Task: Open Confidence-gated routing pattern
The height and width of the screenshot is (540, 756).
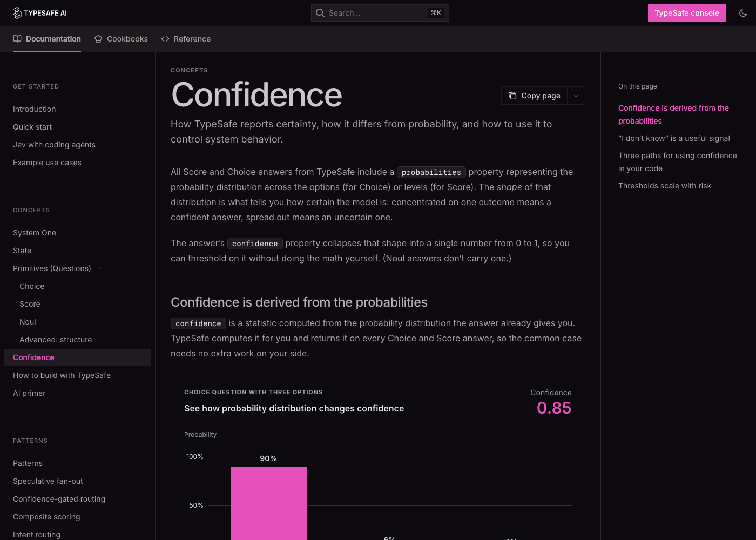Action: point(59,499)
